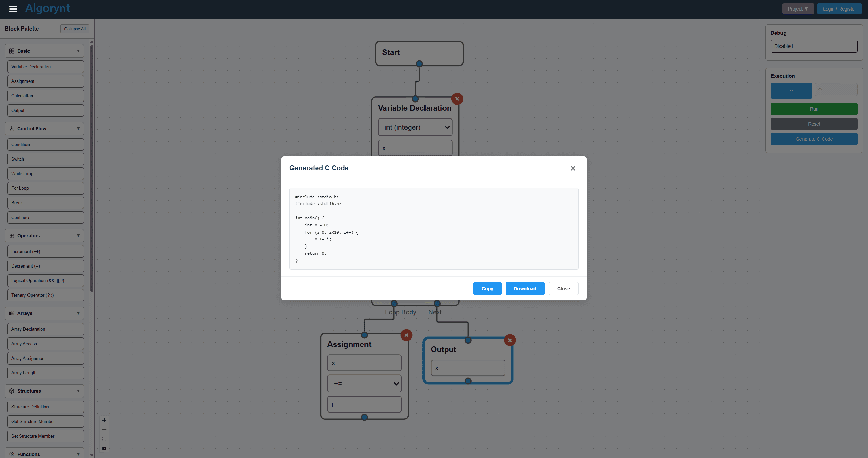Remove the Assignment block
Image resolution: width=868 pixels, height=458 pixels.
[x=406, y=335]
